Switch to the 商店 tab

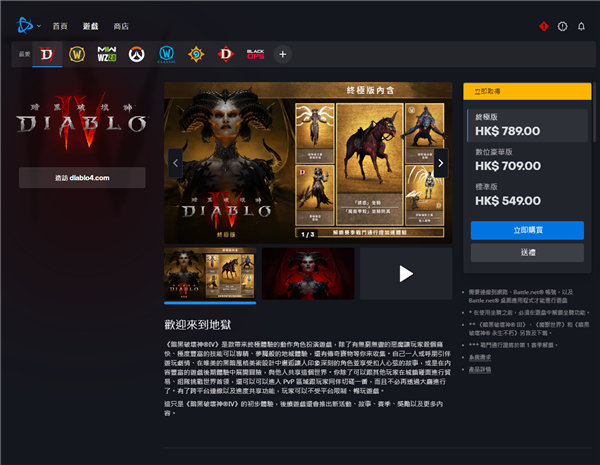tap(121, 26)
